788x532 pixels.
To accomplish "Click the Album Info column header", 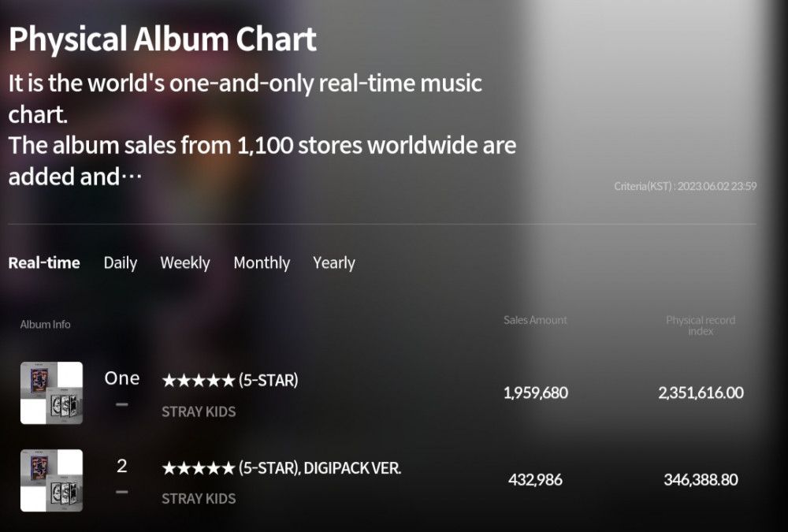I will pyautogui.click(x=46, y=325).
